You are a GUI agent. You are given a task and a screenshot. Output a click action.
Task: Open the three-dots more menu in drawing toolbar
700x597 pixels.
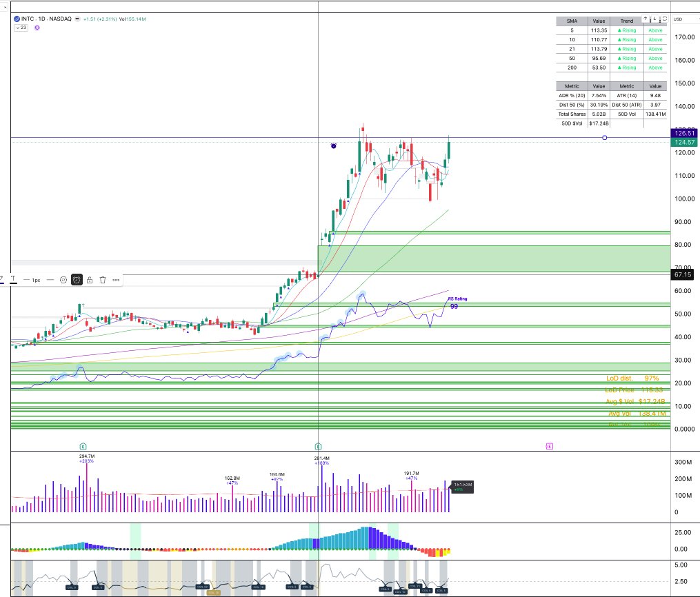pos(116,280)
